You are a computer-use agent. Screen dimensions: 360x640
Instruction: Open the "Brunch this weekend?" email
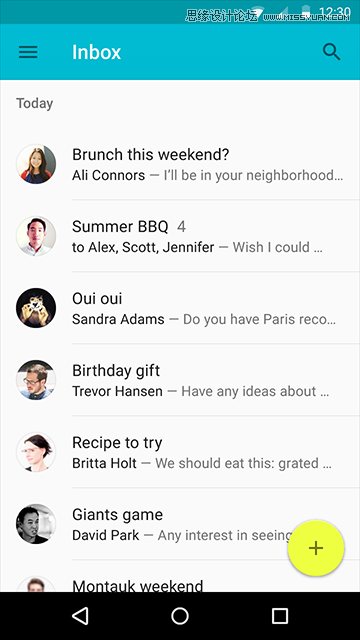pyautogui.click(x=180, y=164)
